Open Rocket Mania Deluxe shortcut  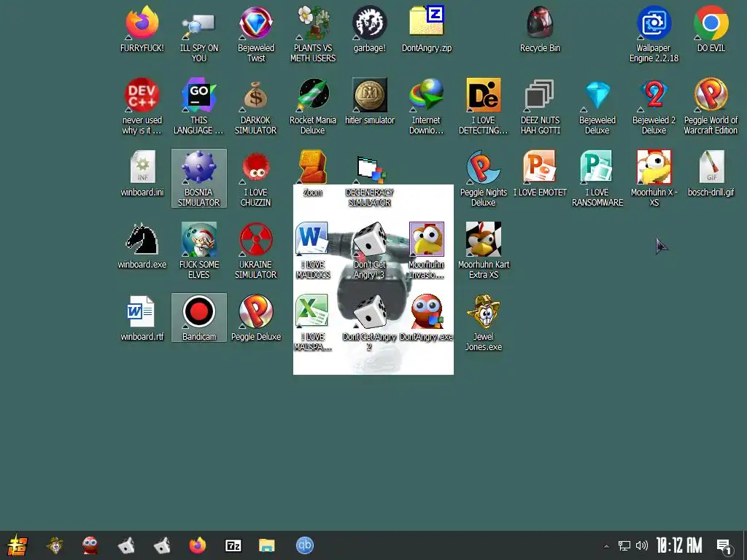coord(313,106)
